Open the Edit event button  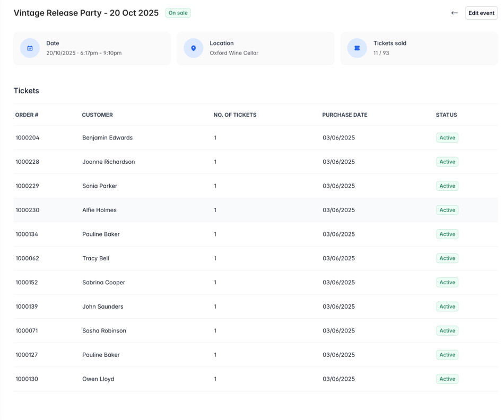point(481,13)
